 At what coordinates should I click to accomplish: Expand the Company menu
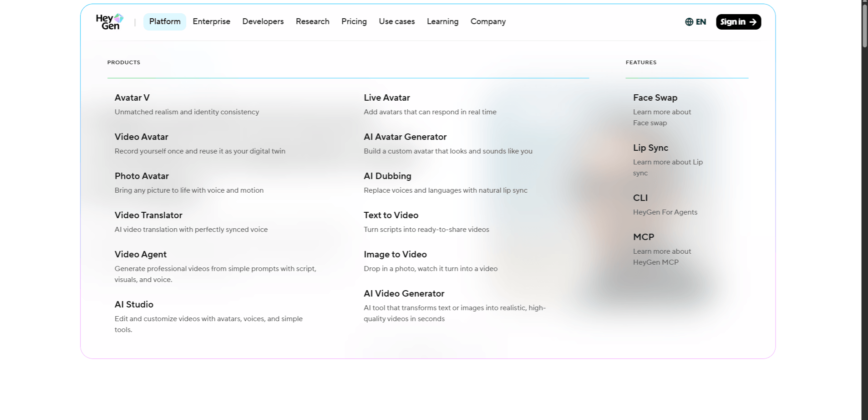488,21
